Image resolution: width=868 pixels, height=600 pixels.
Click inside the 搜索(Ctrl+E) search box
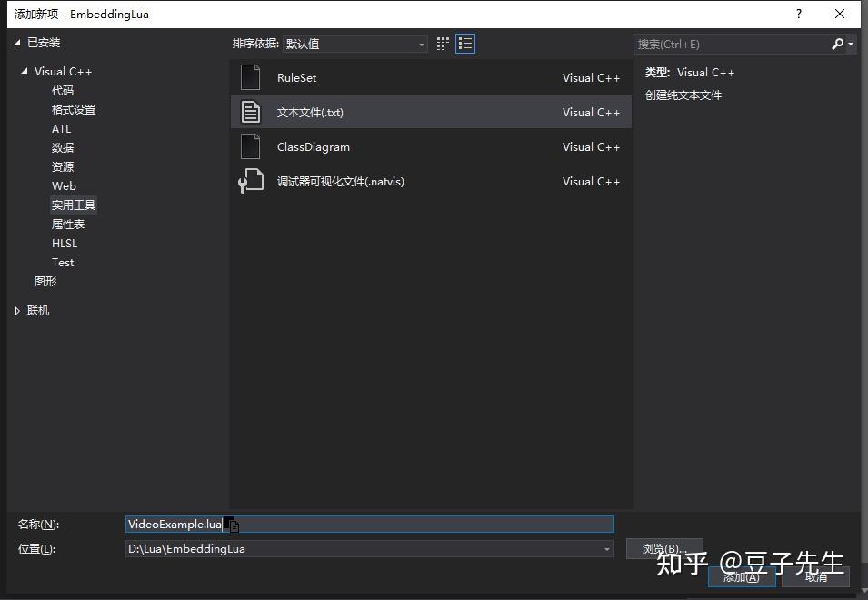(x=727, y=44)
